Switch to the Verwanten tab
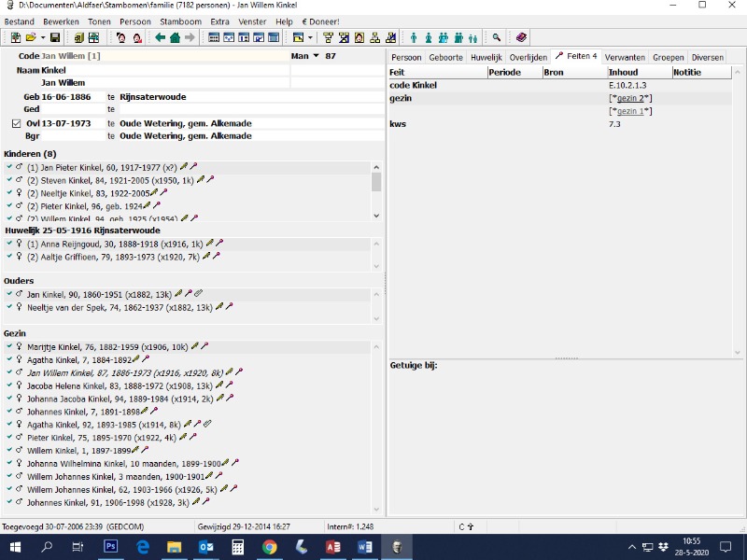This screenshot has width=747, height=560. (625, 57)
